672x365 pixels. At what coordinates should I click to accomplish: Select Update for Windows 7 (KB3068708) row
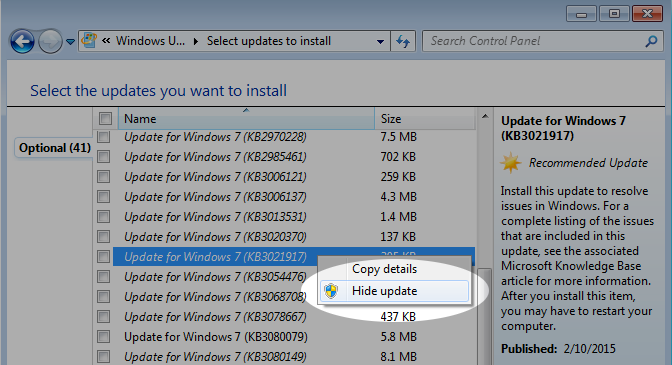click(x=215, y=296)
